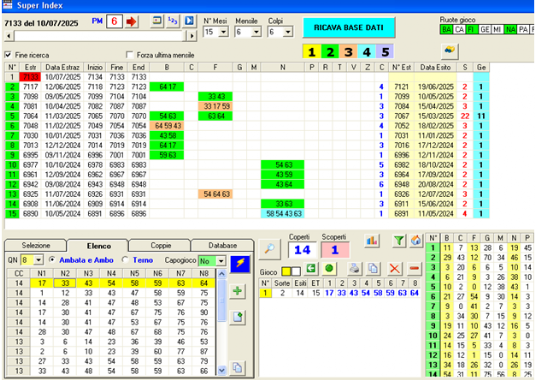Screen dimensions: 535x380
Task: Open the bar chart statistics icon
Action: 372,241
